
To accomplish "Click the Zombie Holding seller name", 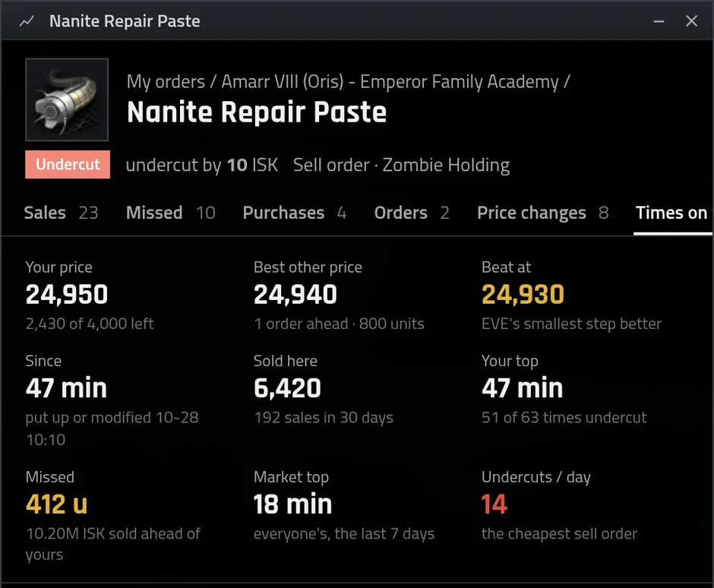I will pyautogui.click(x=446, y=165).
